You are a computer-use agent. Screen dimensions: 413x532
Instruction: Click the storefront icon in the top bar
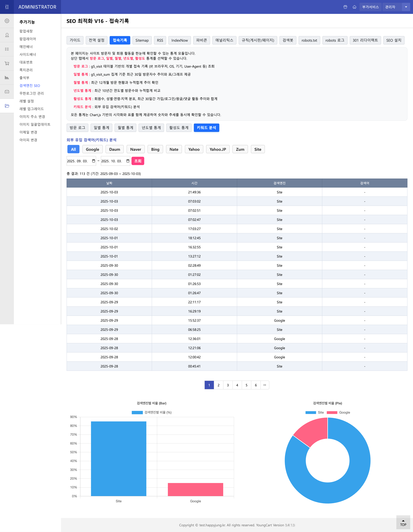(345, 7)
